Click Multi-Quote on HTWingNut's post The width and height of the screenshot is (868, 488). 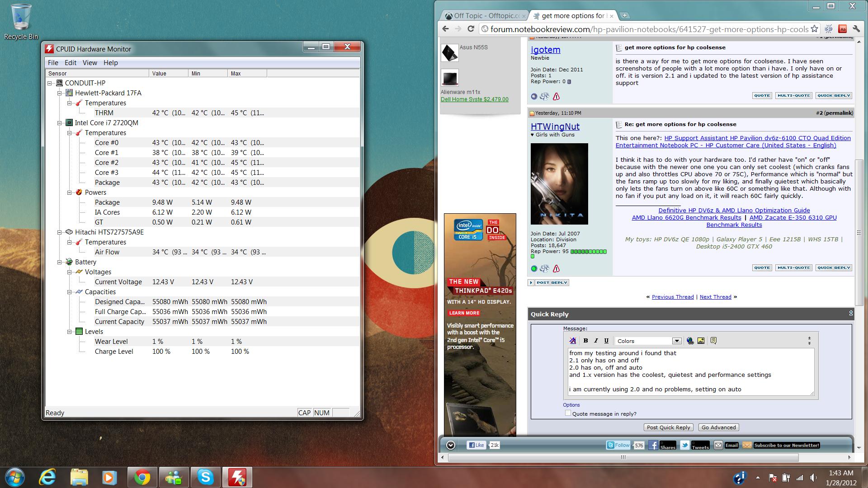[794, 267]
